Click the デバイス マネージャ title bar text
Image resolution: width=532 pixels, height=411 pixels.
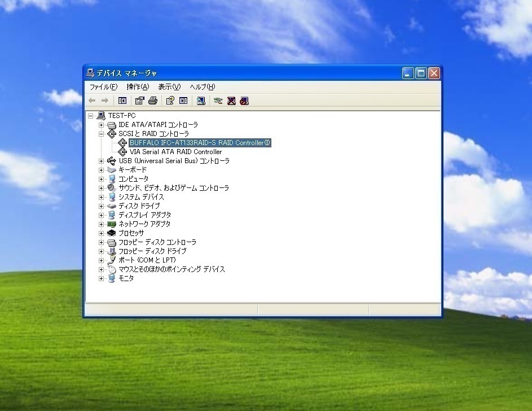126,73
